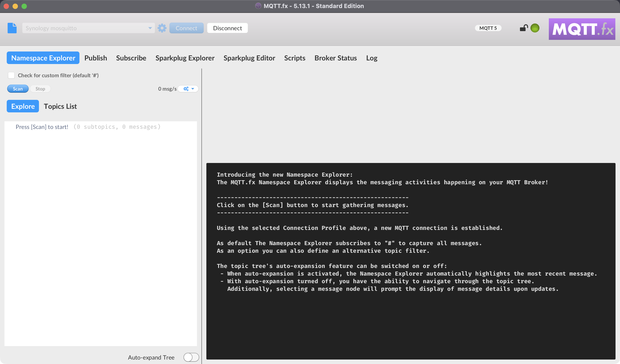The height and width of the screenshot is (364, 620).
Task: Select the 'Press [Scan] to start!' tree row
Action: pos(101,127)
